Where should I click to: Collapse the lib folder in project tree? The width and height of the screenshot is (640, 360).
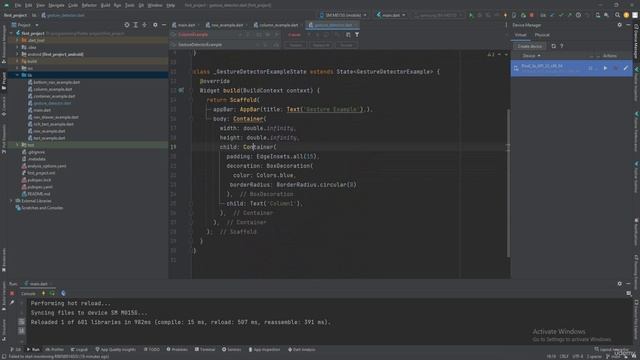[18, 75]
